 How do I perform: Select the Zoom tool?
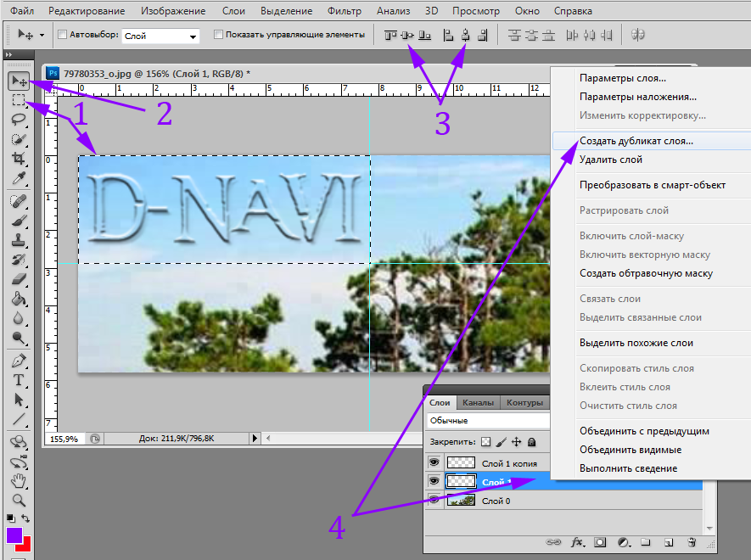click(x=19, y=501)
